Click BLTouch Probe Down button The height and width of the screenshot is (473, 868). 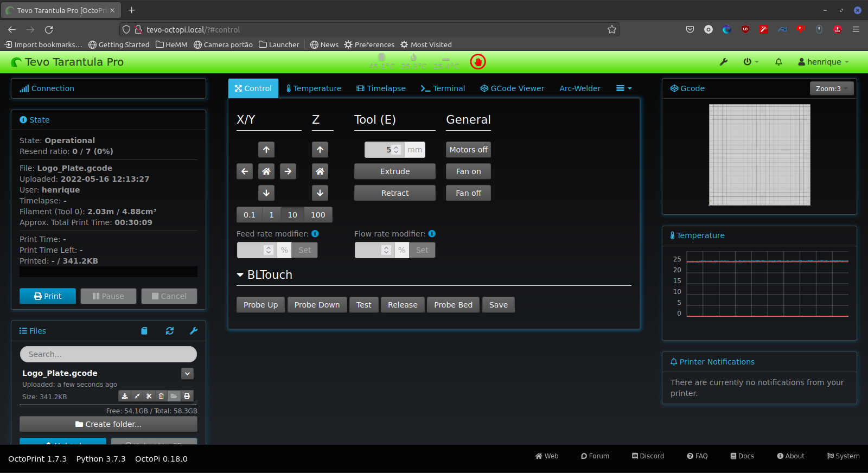pyautogui.click(x=317, y=305)
